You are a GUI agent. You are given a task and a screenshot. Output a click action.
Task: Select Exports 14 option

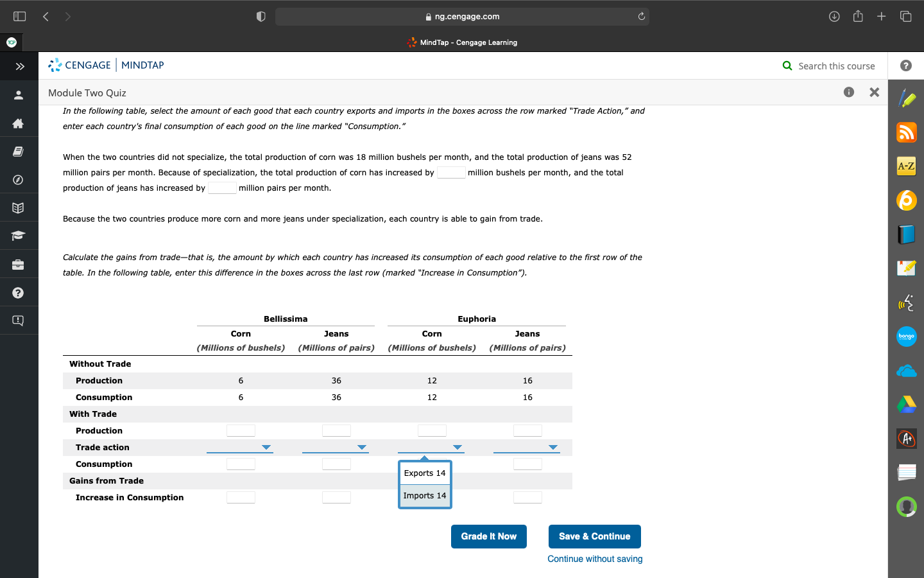425,473
